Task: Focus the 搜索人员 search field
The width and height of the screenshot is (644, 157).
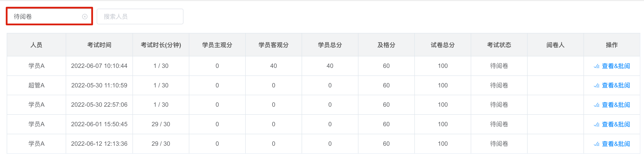Action: click(x=140, y=16)
